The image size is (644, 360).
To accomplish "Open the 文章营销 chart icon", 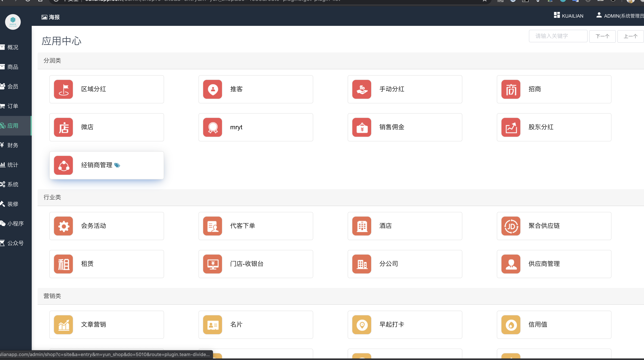I will point(63,325).
